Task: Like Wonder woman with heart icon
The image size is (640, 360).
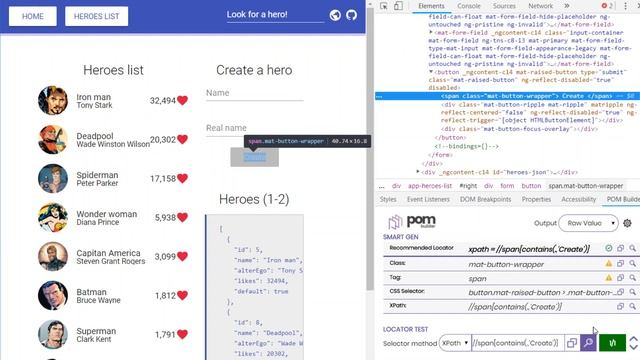Action: click(182, 218)
